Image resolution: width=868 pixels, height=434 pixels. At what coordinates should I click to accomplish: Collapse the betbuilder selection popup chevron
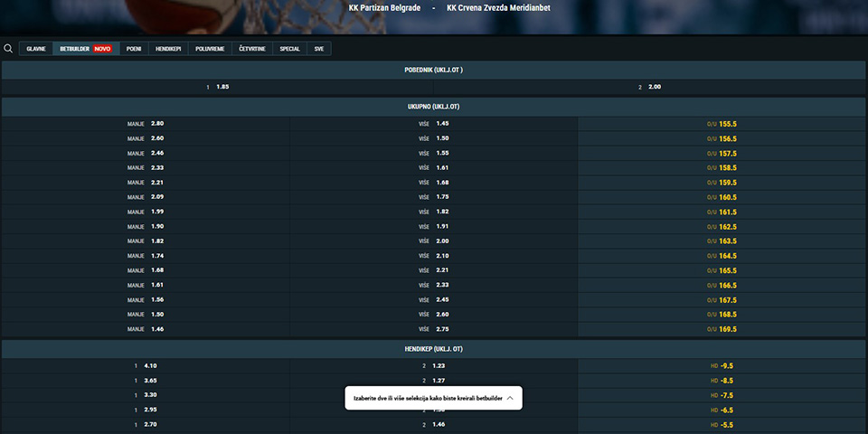[510, 398]
